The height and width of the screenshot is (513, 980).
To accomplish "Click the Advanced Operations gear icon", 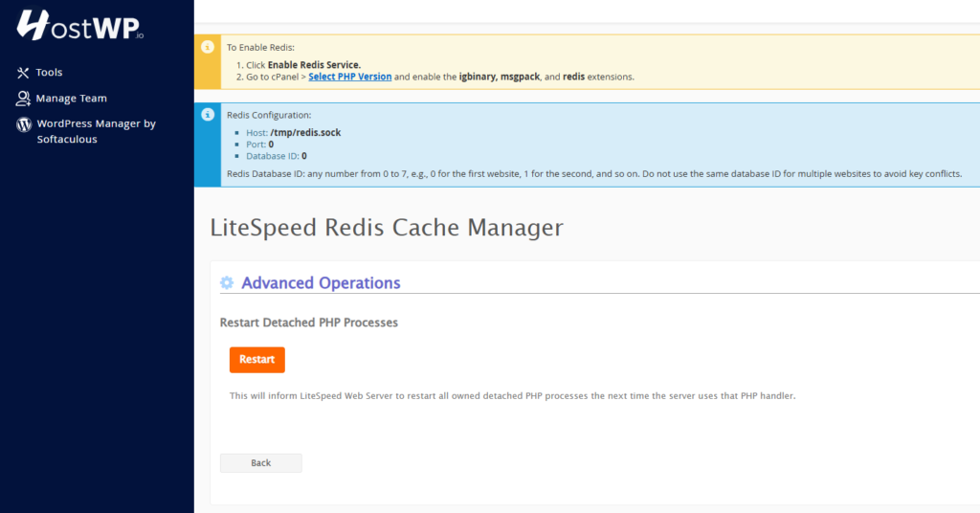I will [227, 282].
